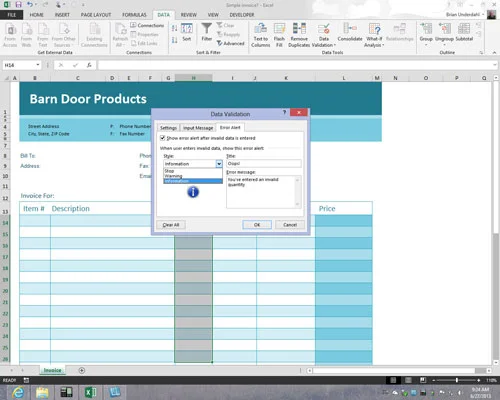
Task: Expand the Style dropdown arrow
Action: coord(219,164)
